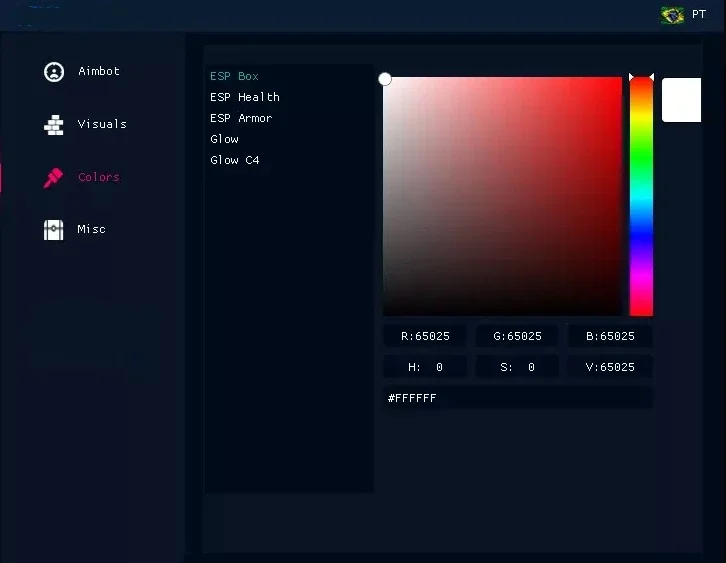Select the Colors tab label

click(99, 177)
